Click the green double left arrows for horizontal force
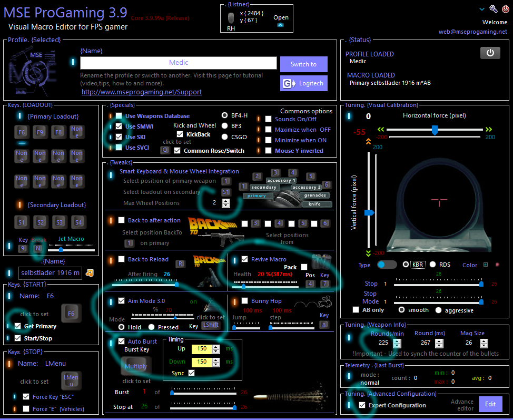This screenshot has width=513, height=420. pyautogui.click(x=380, y=129)
